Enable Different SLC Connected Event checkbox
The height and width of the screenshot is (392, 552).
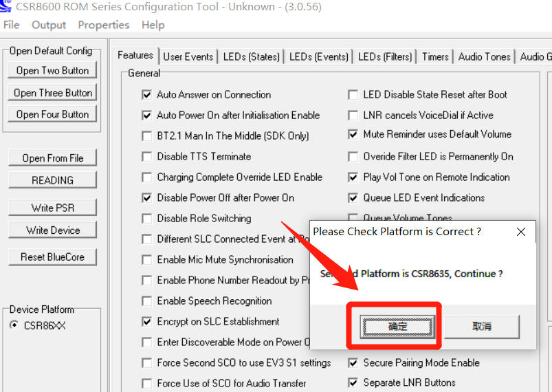click(x=147, y=239)
